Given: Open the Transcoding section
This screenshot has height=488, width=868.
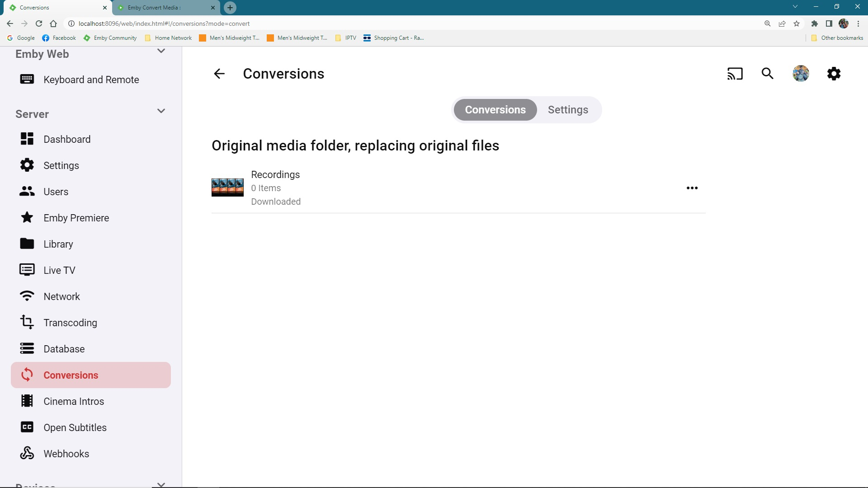Looking at the screenshot, I should 70,323.
